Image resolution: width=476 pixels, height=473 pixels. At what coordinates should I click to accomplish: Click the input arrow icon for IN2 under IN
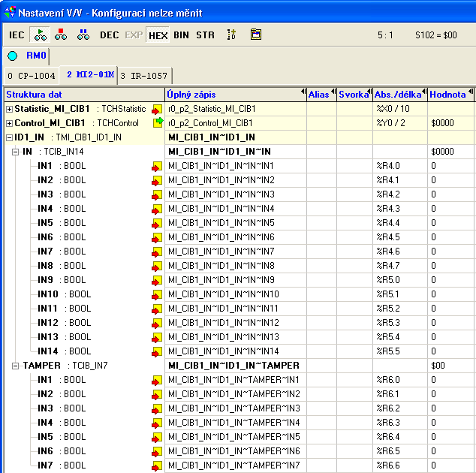pyautogui.click(x=157, y=181)
